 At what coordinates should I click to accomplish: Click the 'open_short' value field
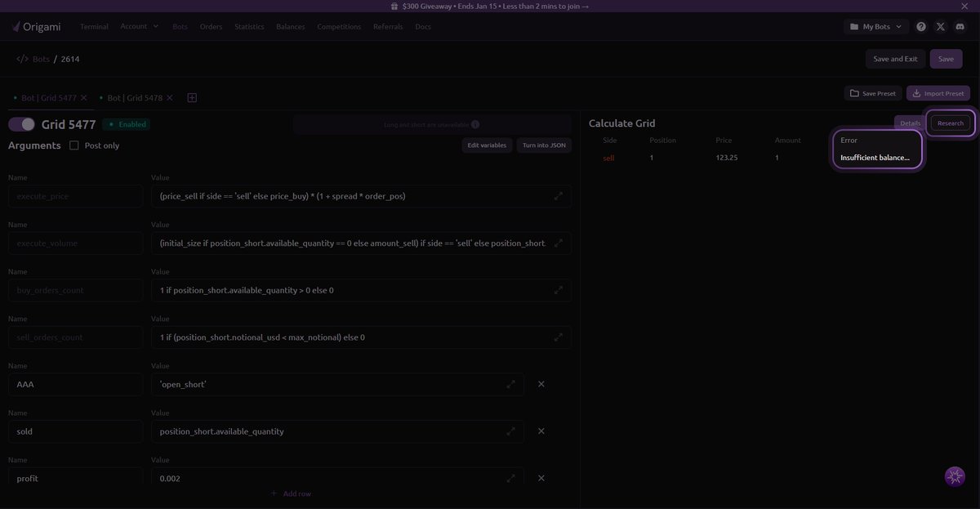coord(337,384)
